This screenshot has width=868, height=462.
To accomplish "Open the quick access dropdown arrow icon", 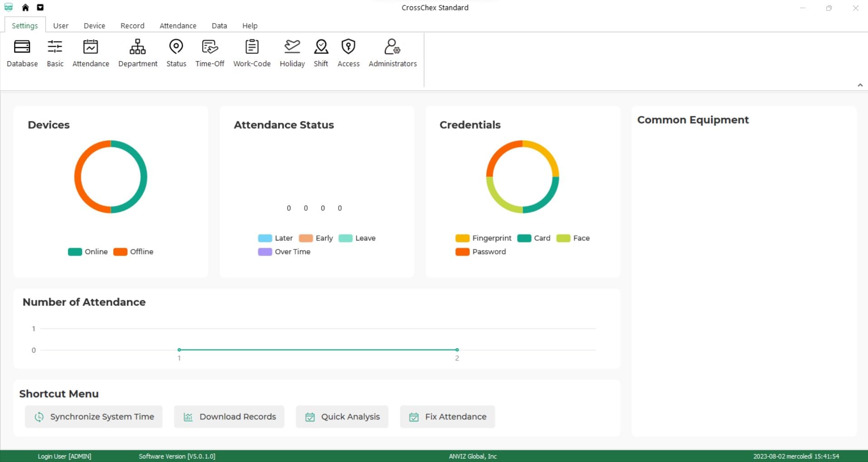I will coord(40,7).
